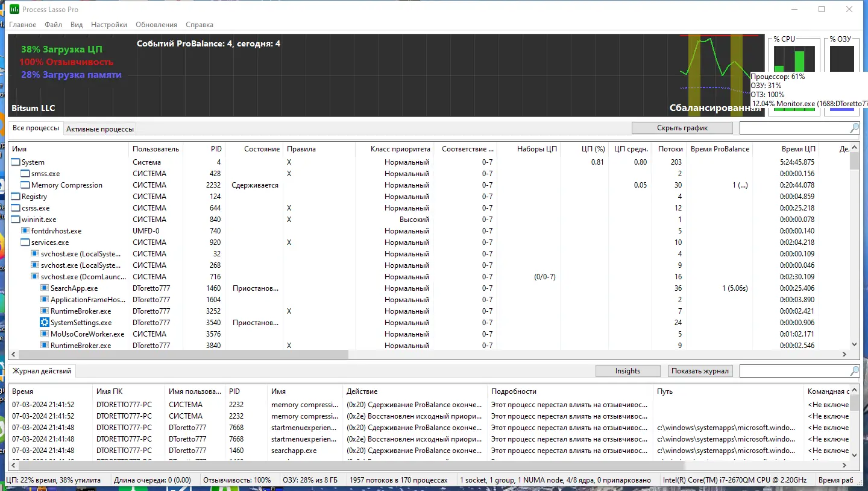Click the SystemSettings.exe gear icon
The image size is (868, 491).
point(45,323)
